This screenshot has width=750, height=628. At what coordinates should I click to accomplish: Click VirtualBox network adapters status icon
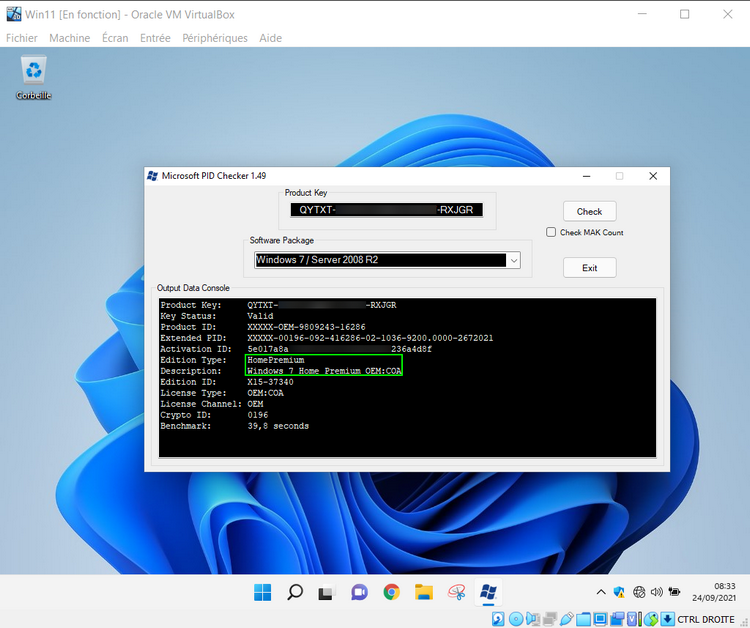(550, 619)
